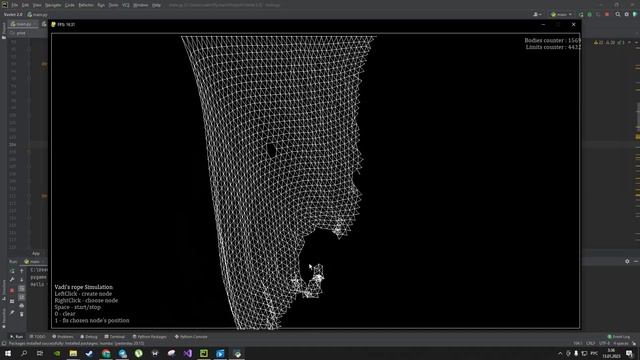The image size is (640, 360).
Task: Open the user account dropdown icon
Action: (538, 15)
